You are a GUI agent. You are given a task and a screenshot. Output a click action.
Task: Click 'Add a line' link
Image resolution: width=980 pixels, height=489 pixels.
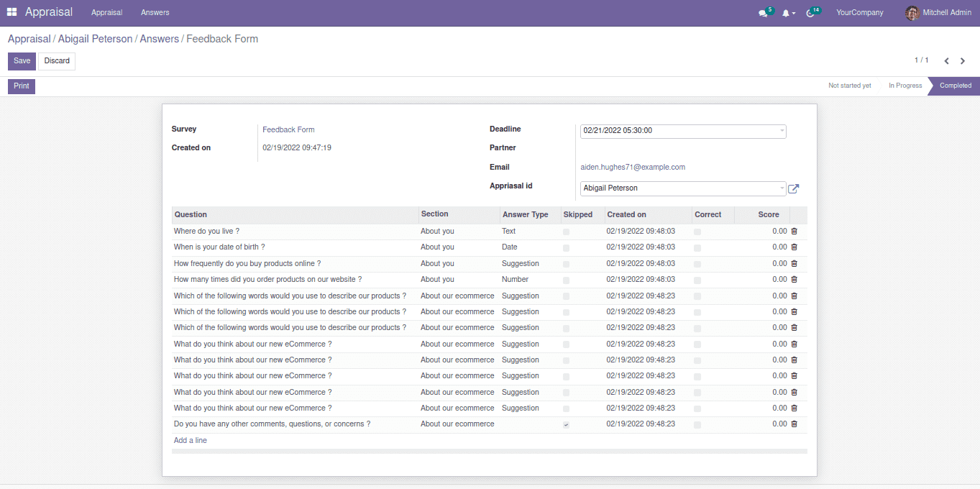pyautogui.click(x=191, y=440)
